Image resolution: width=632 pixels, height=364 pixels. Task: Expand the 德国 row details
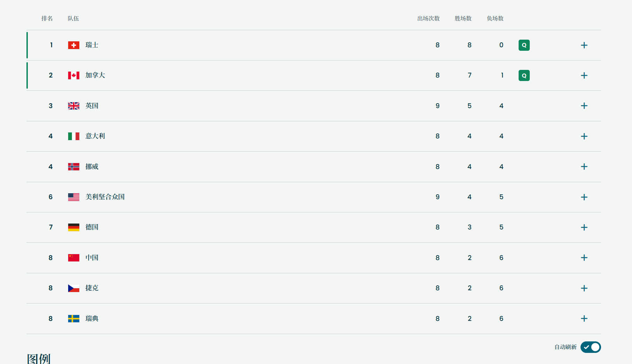coord(584,227)
